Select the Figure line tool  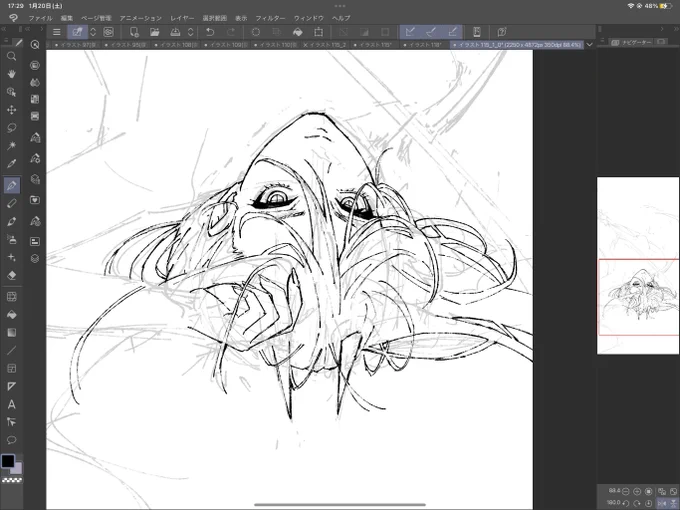[12, 350]
